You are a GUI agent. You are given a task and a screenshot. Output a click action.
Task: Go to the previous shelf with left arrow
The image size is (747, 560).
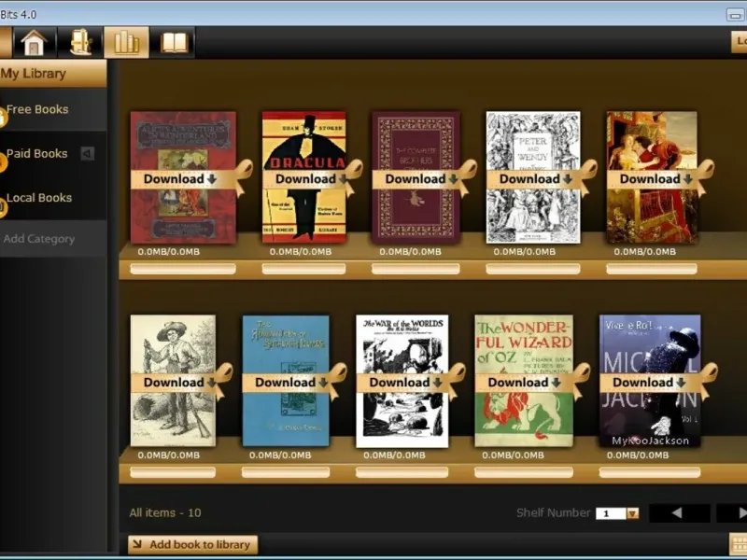680,512
